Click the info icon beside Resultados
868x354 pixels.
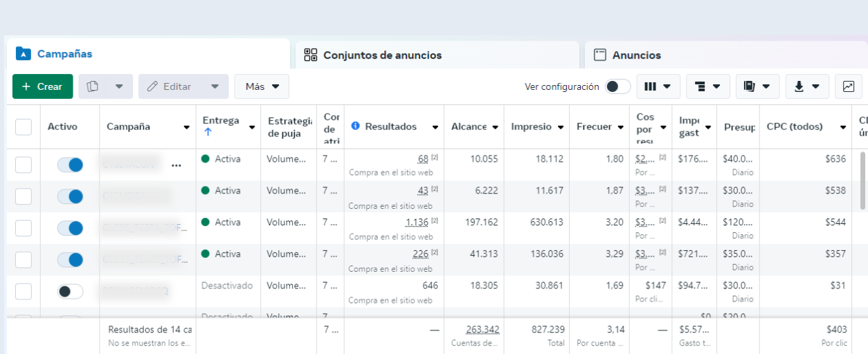pos(356,127)
